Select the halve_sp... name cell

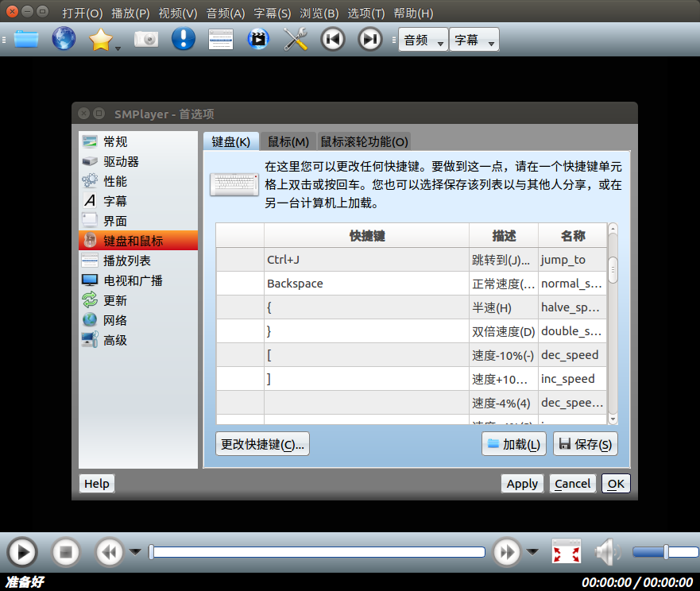click(x=572, y=307)
